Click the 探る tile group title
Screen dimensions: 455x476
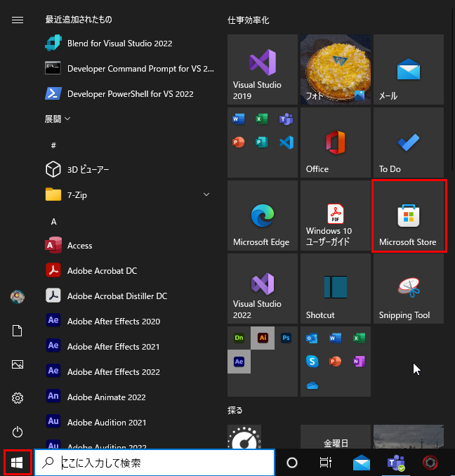pyautogui.click(x=235, y=411)
